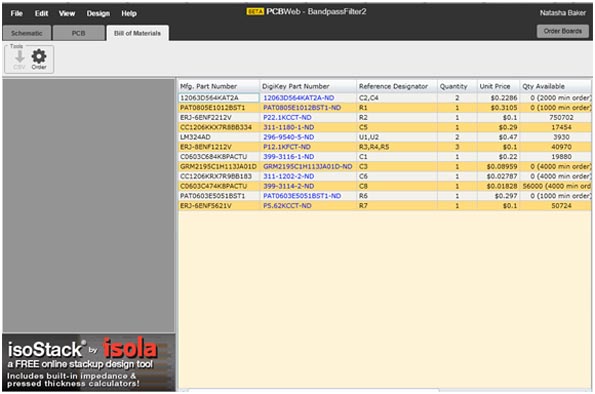This screenshot has width=595, height=394.
Task: Select the ERJ-8ENF1212V part number cell
Action: pos(219,147)
